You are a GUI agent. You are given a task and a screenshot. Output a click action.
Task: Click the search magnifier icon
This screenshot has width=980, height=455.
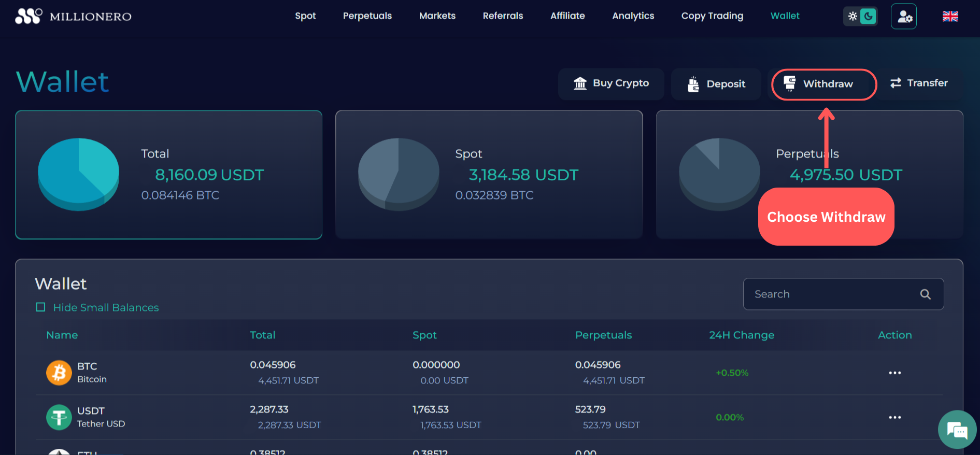[x=925, y=294]
